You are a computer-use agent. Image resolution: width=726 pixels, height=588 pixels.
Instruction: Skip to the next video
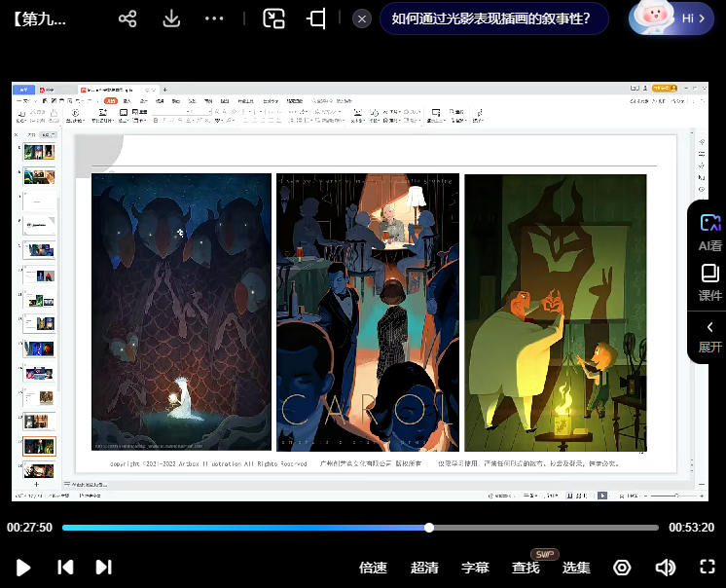103,568
